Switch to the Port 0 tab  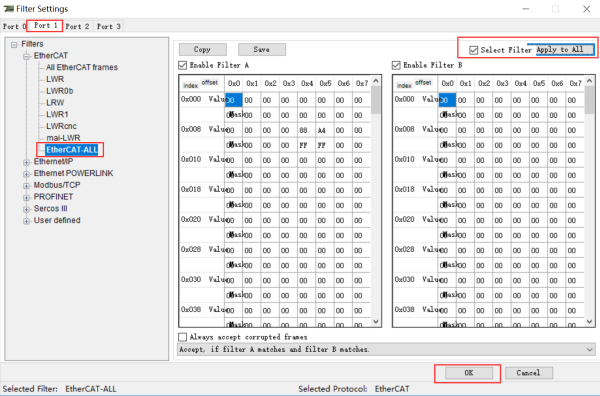coord(14,26)
